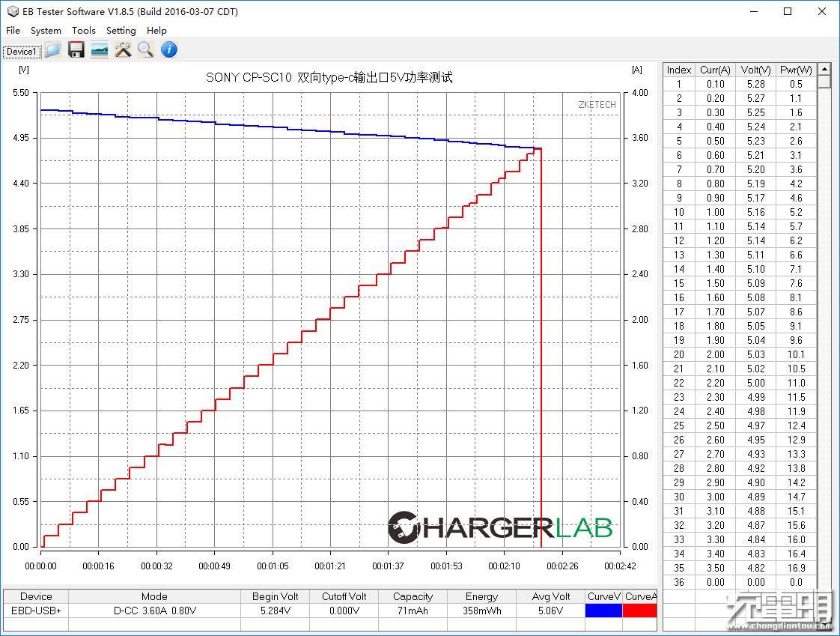Save data using the floppy disk icon

click(76, 50)
